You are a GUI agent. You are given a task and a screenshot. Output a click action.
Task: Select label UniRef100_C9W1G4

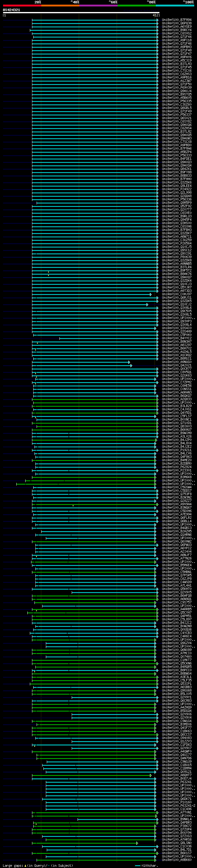point(177,721)
